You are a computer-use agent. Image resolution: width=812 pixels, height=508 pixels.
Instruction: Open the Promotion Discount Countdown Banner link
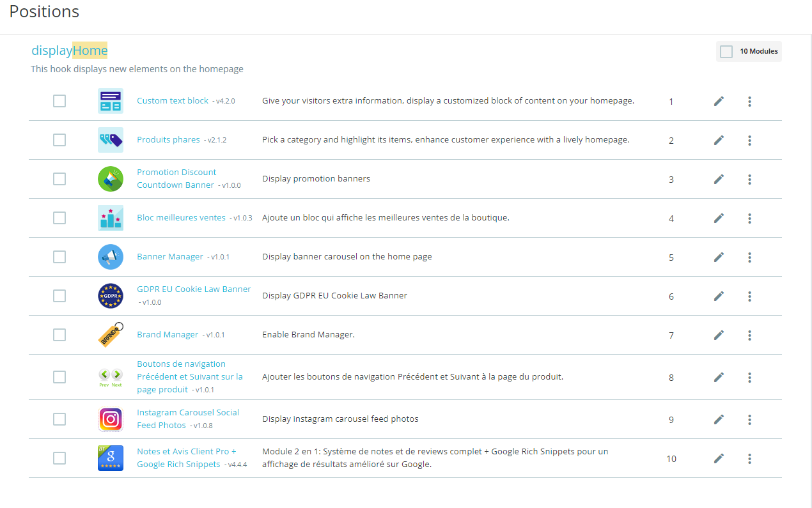pyautogui.click(x=176, y=178)
